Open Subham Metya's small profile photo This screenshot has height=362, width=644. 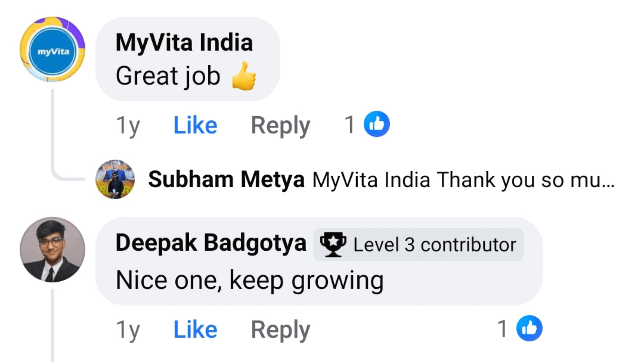pos(115,179)
